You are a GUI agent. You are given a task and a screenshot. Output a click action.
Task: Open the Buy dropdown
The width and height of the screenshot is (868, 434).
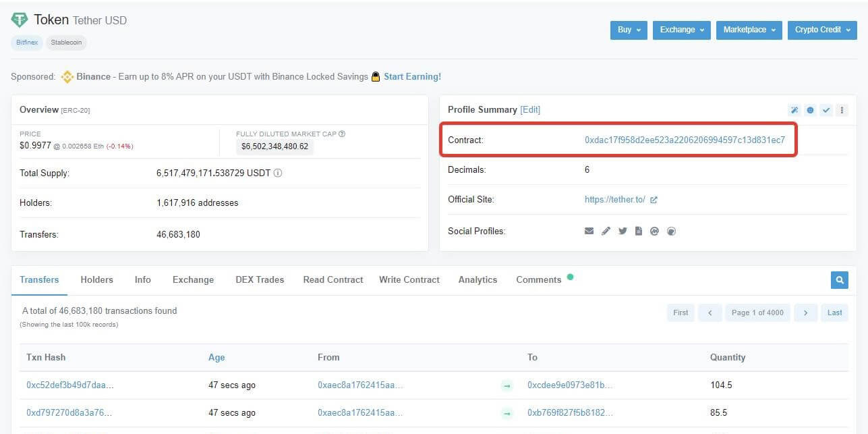(629, 30)
